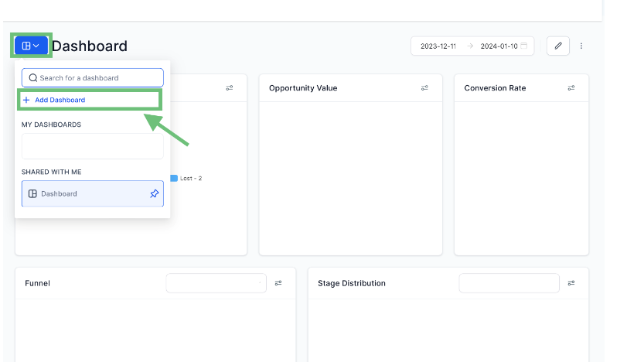This screenshot has width=644, height=362.
Task: Click Add Dashboard option
Action: (60, 101)
